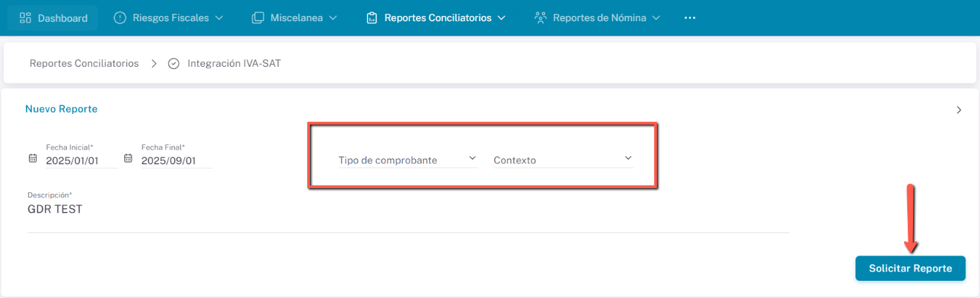
Task: Open the three-dot more options menu
Action: tap(689, 18)
